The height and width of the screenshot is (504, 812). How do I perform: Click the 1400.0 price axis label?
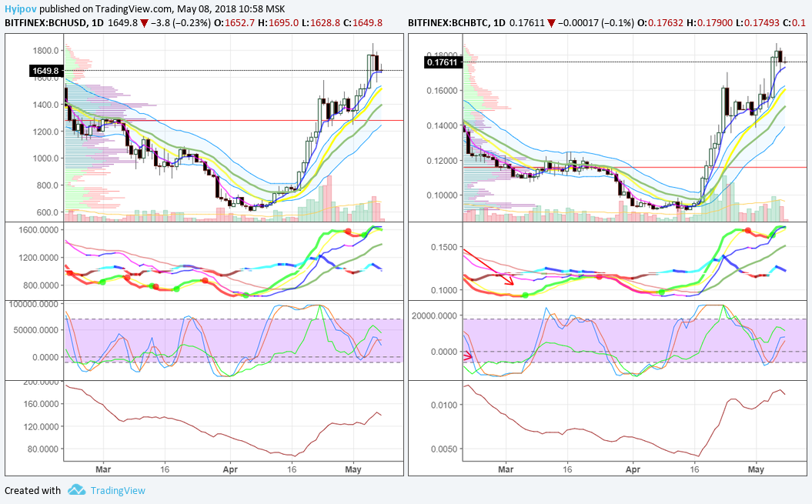(x=45, y=104)
